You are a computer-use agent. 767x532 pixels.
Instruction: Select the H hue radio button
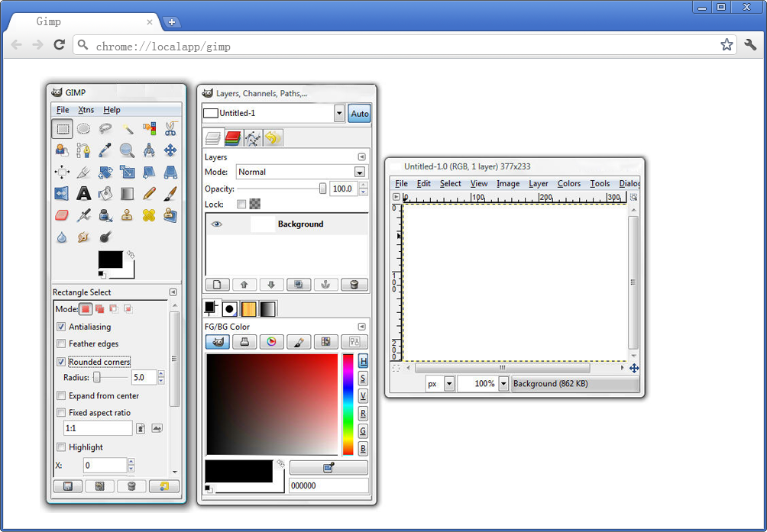pyautogui.click(x=363, y=362)
